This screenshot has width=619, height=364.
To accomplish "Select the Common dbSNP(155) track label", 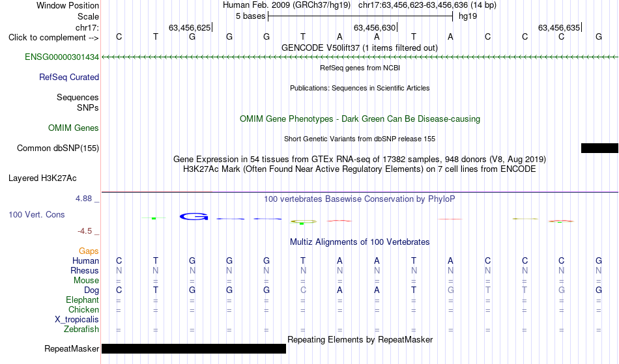I will click(x=57, y=148).
